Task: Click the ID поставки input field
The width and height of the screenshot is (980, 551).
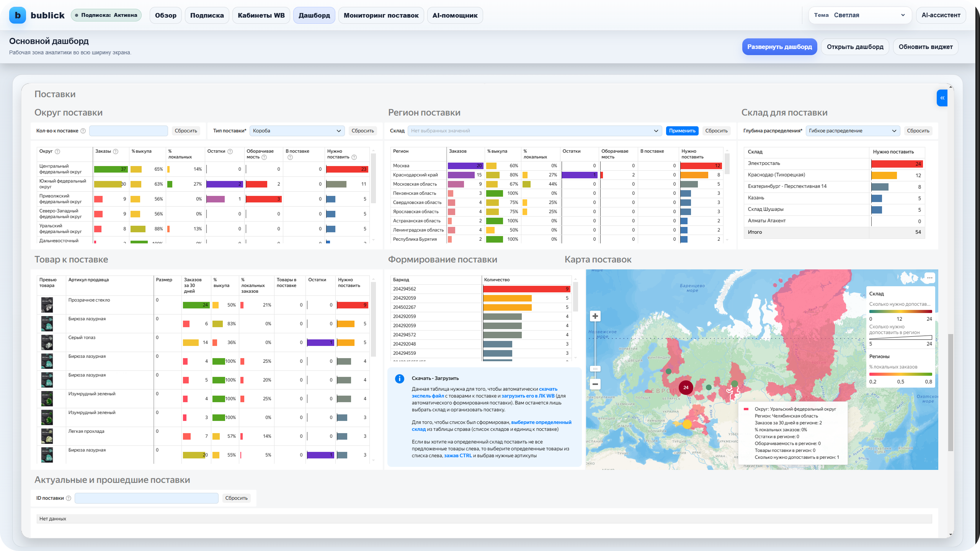Action: point(146,498)
